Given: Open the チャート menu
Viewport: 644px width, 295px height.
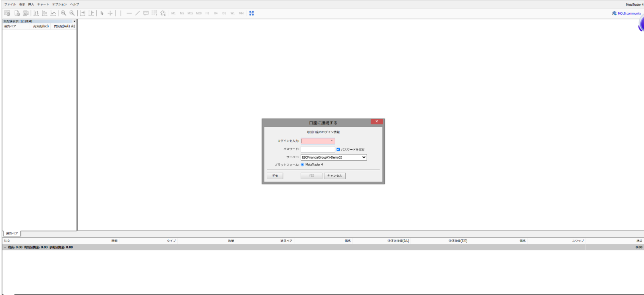Looking at the screenshot, I should [x=43, y=4].
